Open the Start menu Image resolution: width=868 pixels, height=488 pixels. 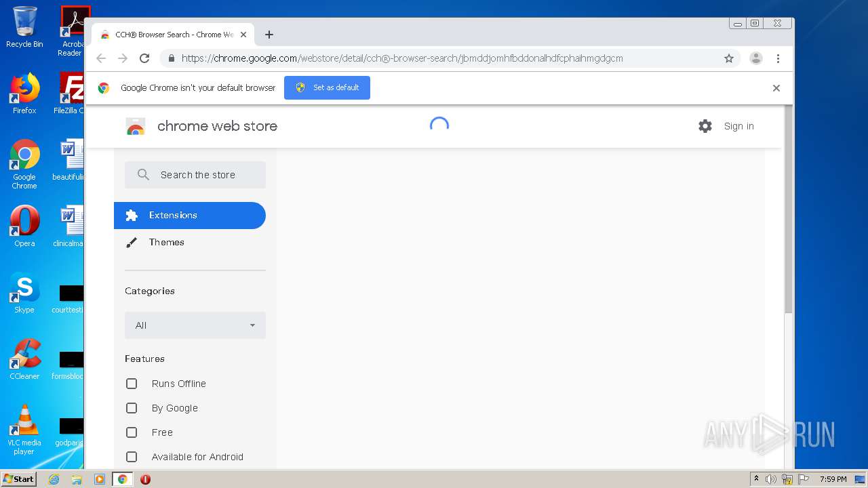(x=19, y=479)
